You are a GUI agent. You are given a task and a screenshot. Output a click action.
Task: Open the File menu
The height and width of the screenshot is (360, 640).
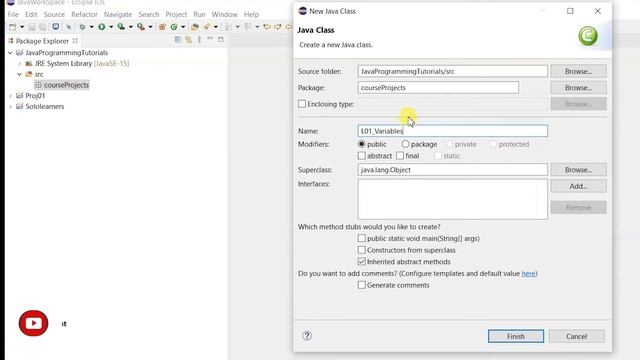coord(13,14)
